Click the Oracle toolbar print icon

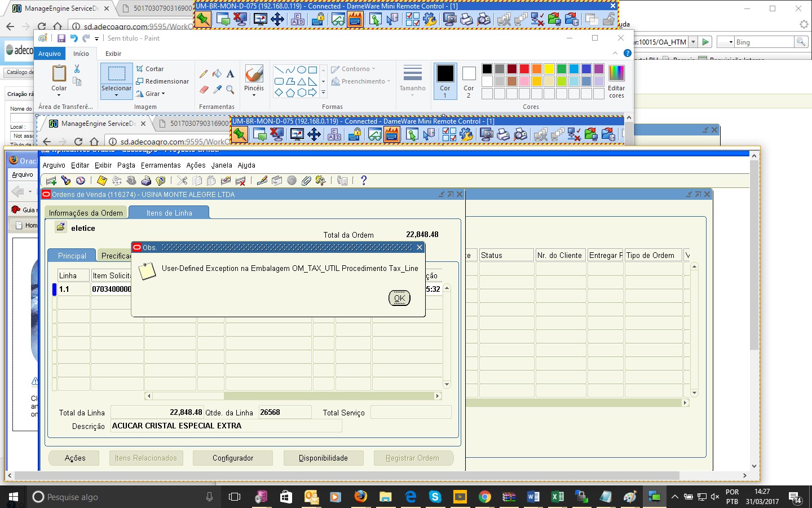pos(146,181)
